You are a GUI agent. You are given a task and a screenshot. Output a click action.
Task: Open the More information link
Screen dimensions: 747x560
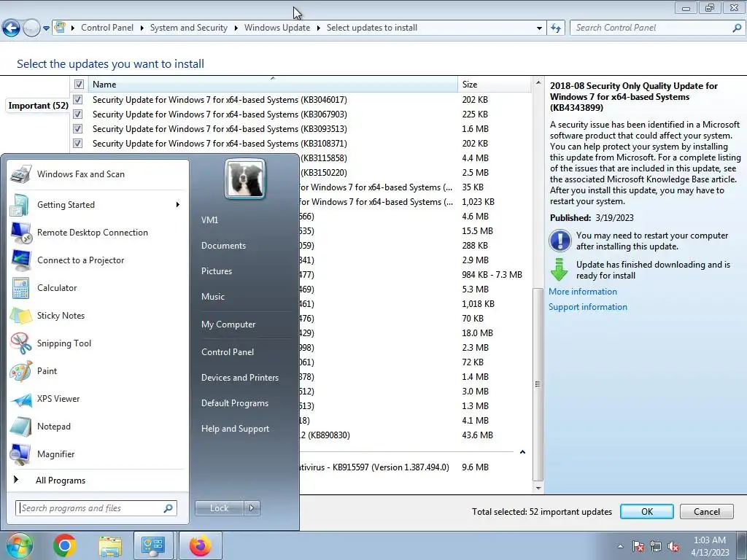583,292
